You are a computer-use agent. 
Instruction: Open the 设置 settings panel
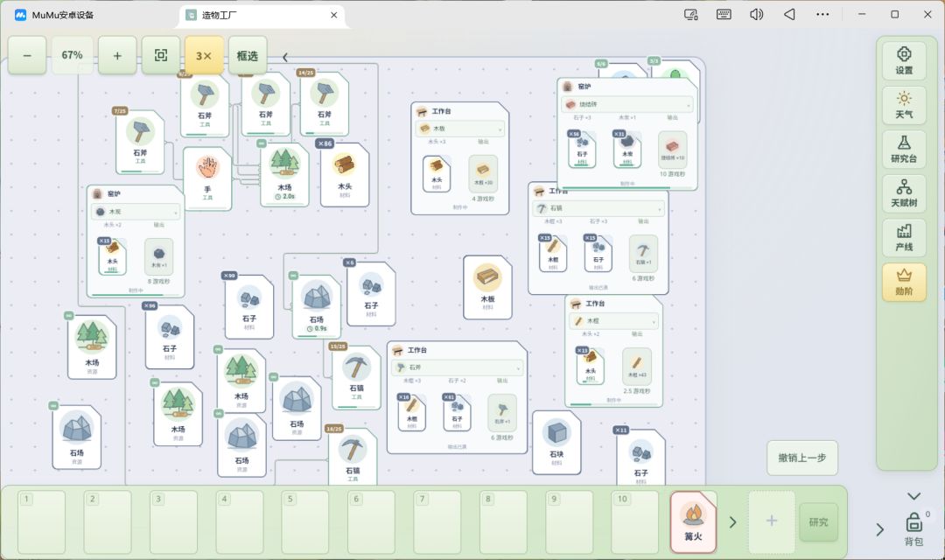click(903, 60)
